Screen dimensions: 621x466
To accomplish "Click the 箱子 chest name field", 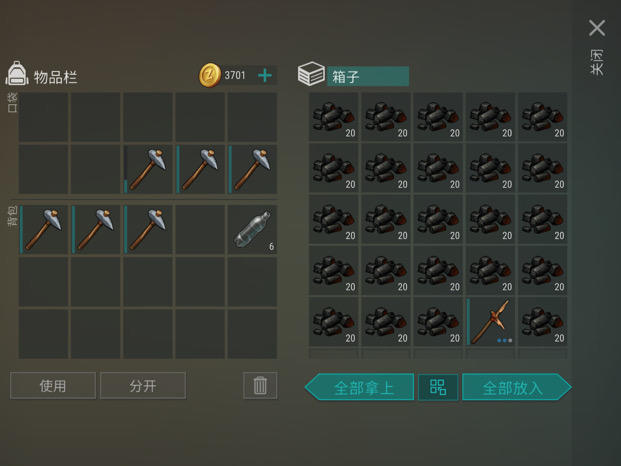I will coord(368,76).
